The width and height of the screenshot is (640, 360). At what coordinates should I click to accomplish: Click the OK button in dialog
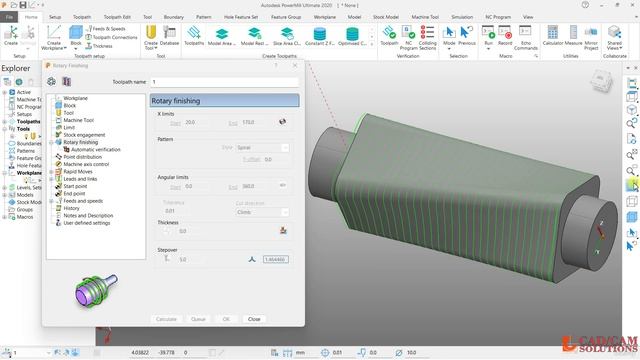pos(226,319)
